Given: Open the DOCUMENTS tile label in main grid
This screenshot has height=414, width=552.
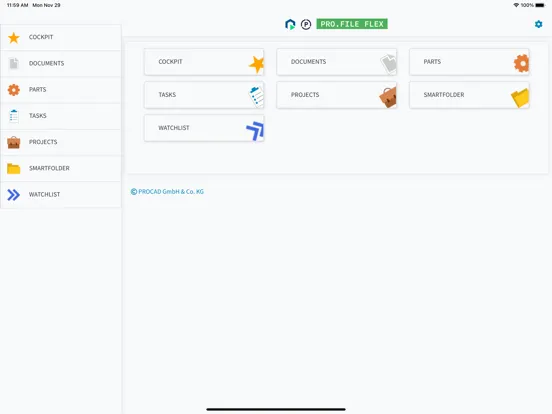Looking at the screenshot, I should (308, 62).
